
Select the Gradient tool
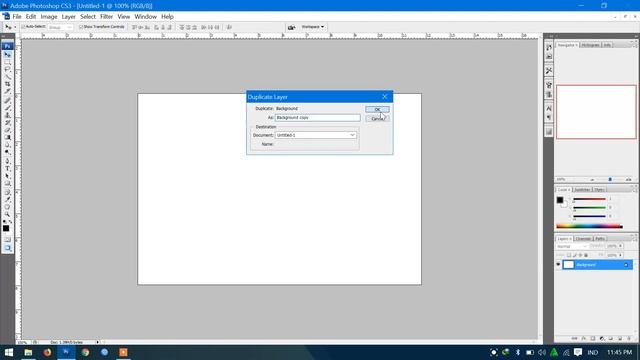(7, 138)
